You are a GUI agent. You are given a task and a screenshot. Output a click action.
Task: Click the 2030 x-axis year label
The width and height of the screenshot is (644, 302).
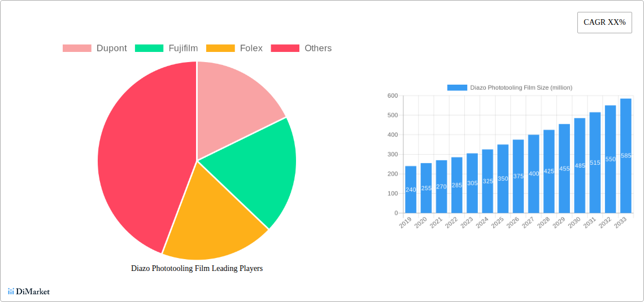point(573,224)
